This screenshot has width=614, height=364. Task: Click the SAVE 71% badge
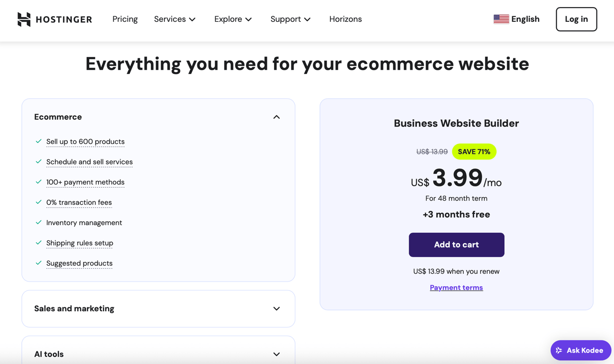pos(474,151)
